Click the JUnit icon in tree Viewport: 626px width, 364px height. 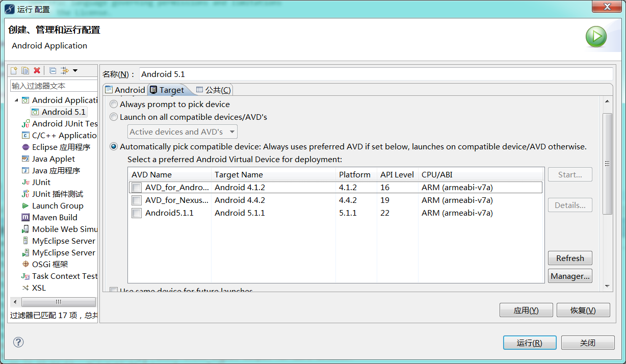25,183
